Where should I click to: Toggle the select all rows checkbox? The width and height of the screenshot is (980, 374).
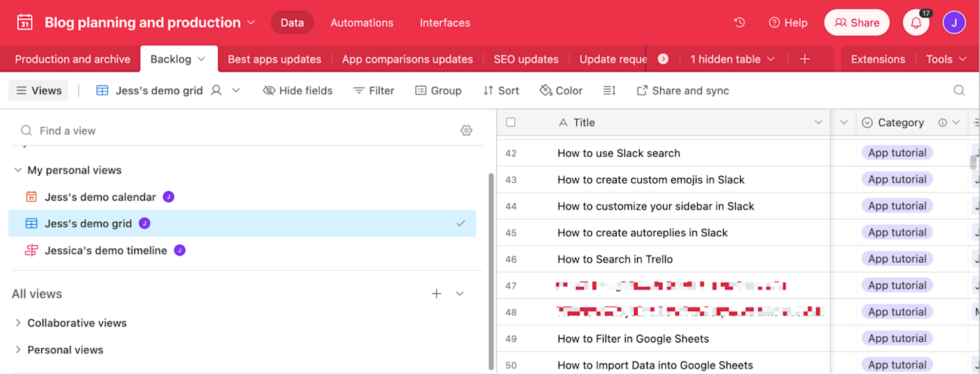511,123
